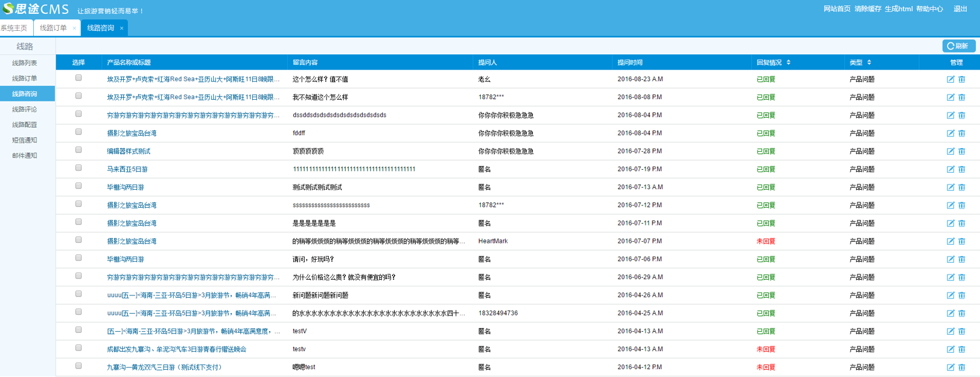980x377 pixels.
Task: Click edit icon for first inquiry row
Action: (x=950, y=79)
